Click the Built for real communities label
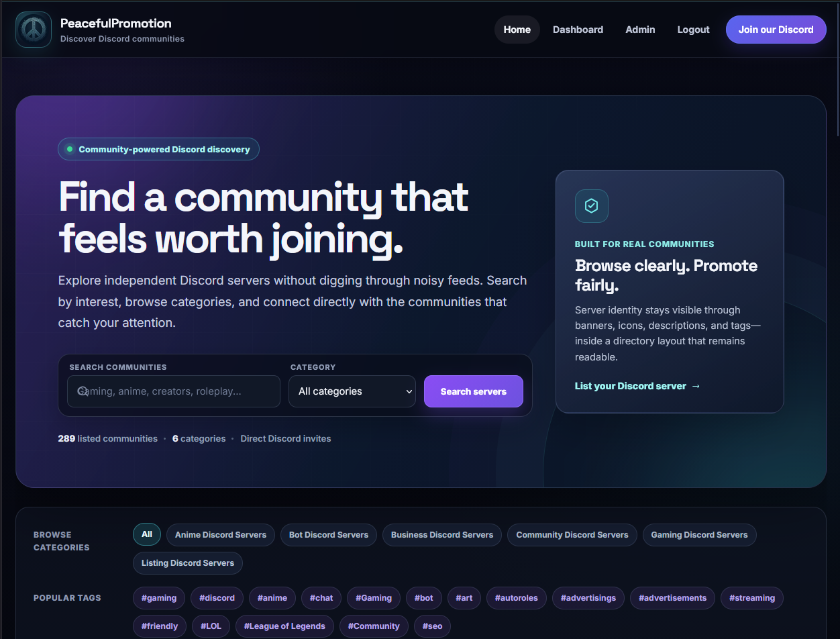 (x=645, y=244)
